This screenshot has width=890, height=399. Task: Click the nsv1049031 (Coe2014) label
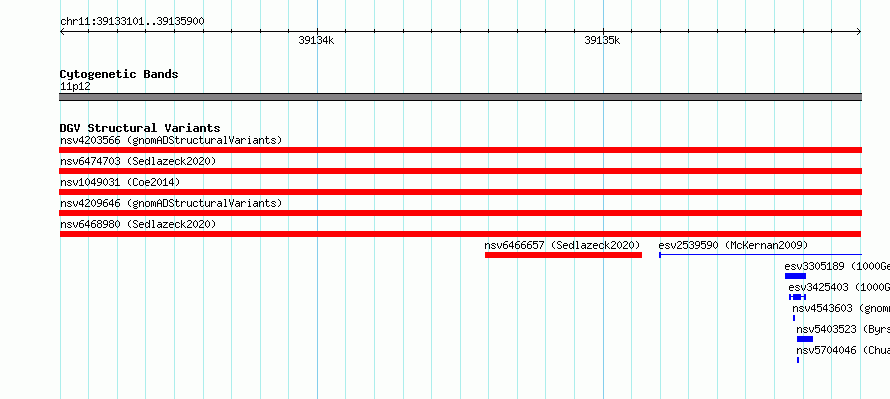point(120,182)
